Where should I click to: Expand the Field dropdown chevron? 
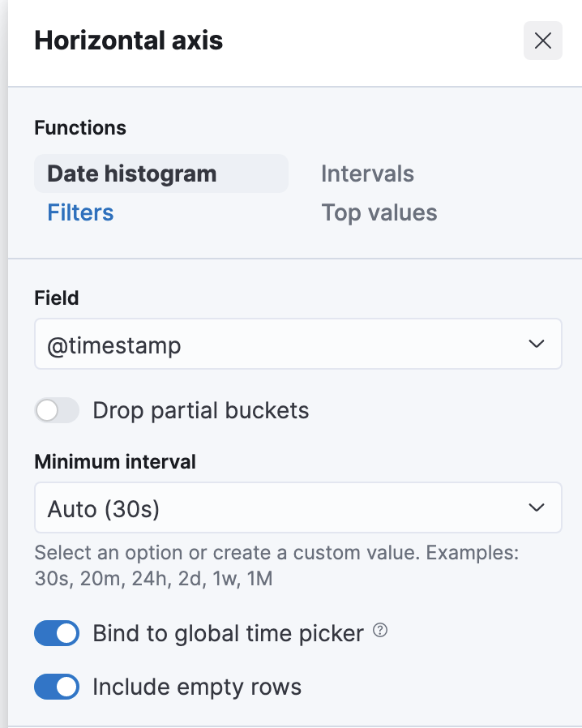(536, 345)
